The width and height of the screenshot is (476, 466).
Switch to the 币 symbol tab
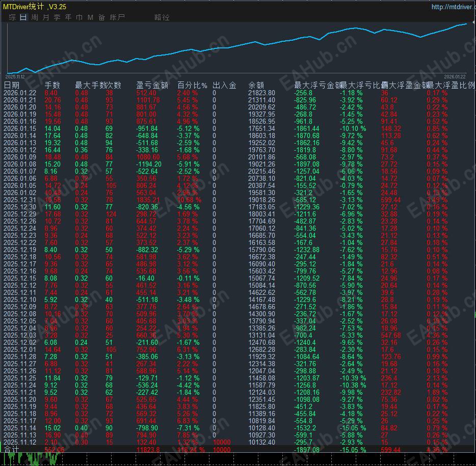pos(79,17)
